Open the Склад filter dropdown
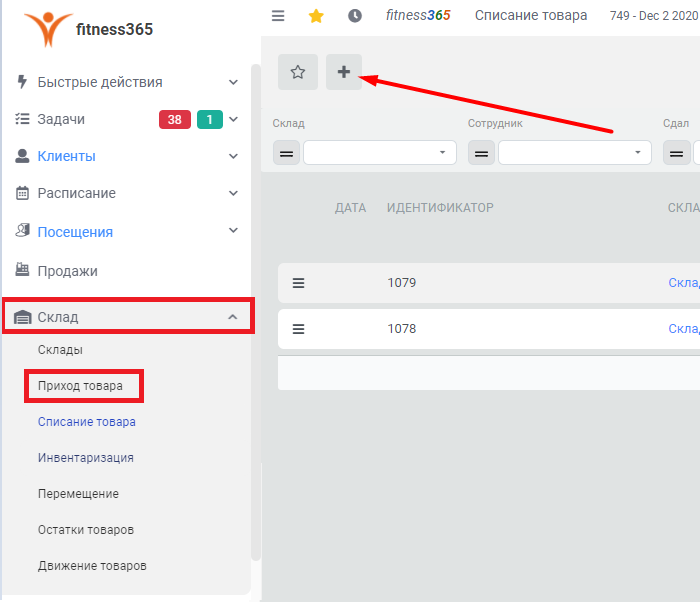Viewport: 700px width, 602px height. tap(380, 153)
